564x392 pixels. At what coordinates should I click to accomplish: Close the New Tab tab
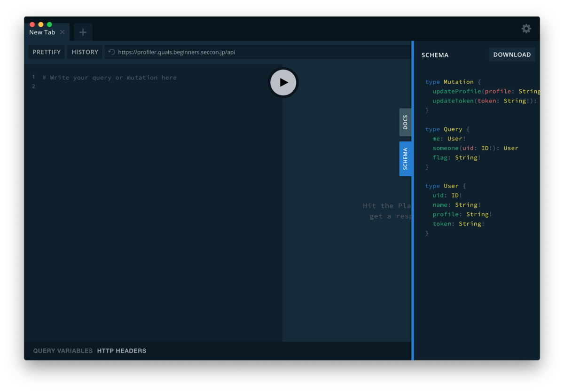tap(63, 32)
